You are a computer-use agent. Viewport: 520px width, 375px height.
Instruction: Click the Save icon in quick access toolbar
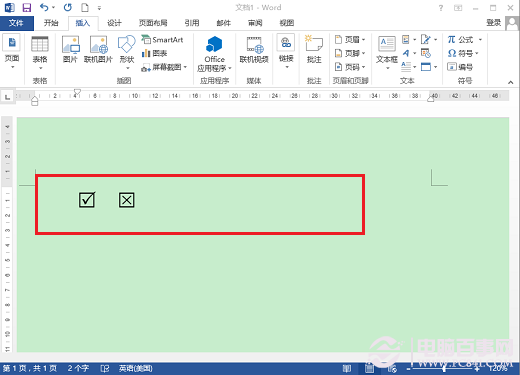click(x=26, y=7)
